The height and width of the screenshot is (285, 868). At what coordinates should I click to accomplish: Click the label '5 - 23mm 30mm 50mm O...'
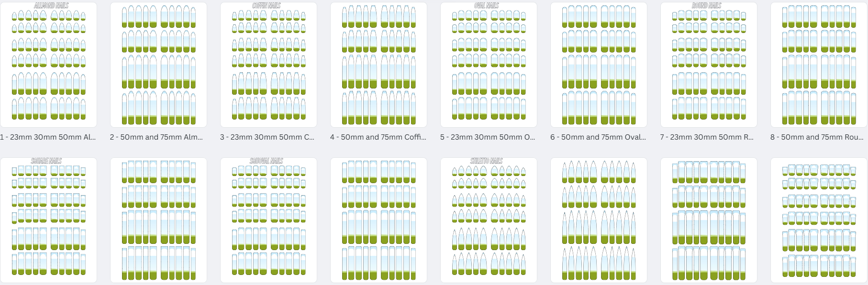[488, 137]
